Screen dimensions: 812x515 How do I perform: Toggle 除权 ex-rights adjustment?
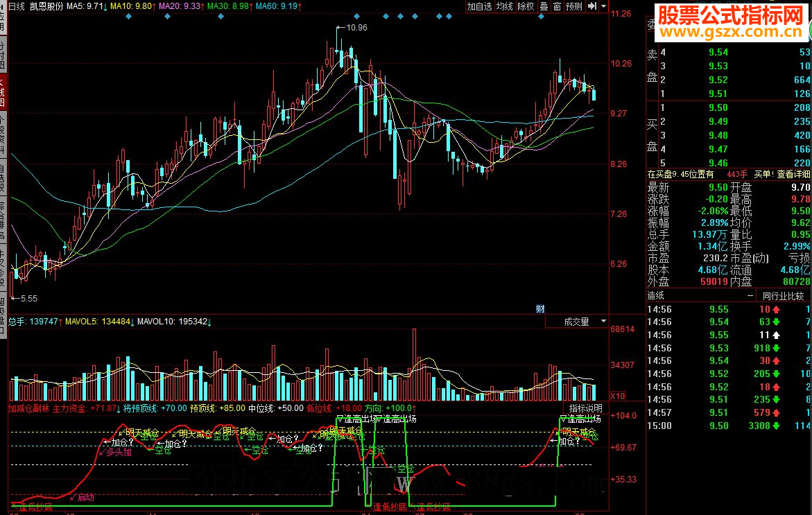point(526,6)
